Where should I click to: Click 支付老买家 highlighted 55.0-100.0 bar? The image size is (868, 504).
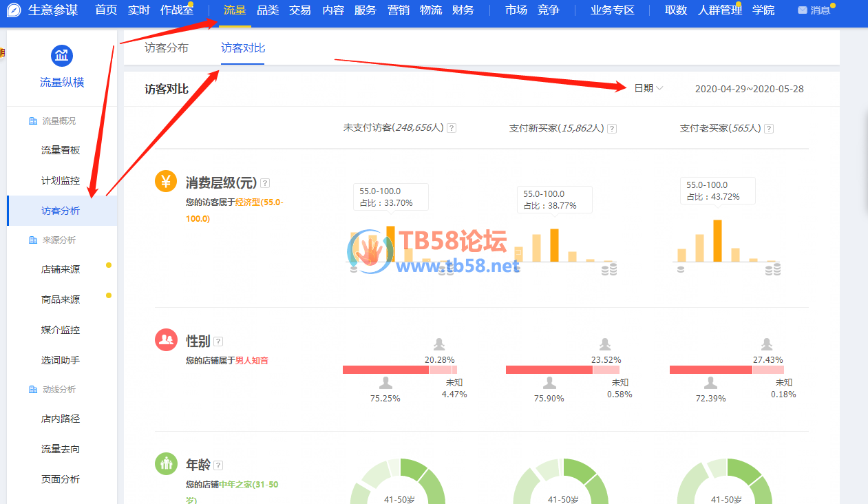click(x=717, y=241)
